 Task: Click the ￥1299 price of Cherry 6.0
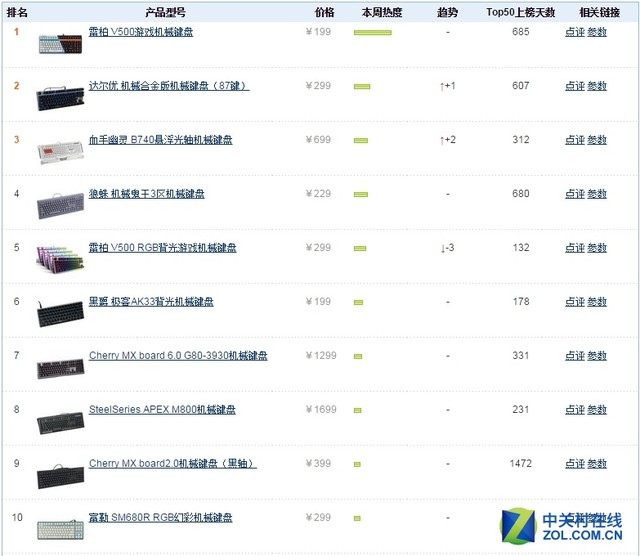tap(321, 356)
